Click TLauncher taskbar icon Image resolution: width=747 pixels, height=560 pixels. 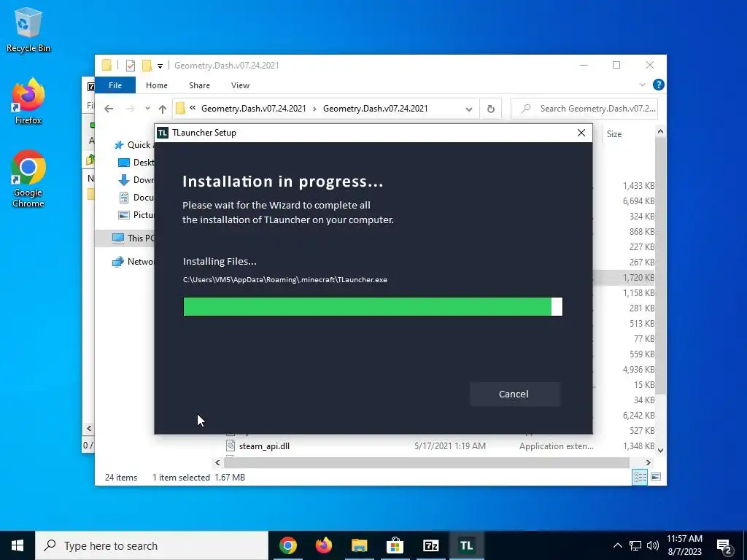coord(466,545)
